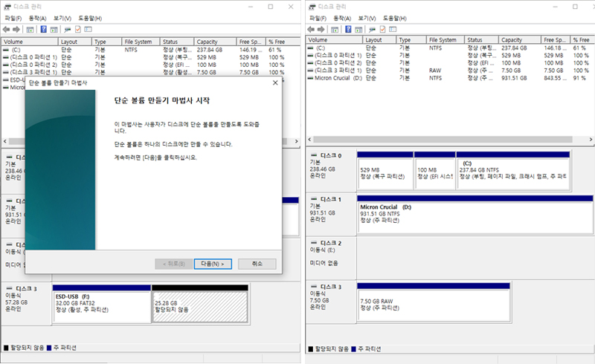Click blue Help icon in right window toolbar
595x364 pixels.
pyautogui.click(x=349, y=29)
